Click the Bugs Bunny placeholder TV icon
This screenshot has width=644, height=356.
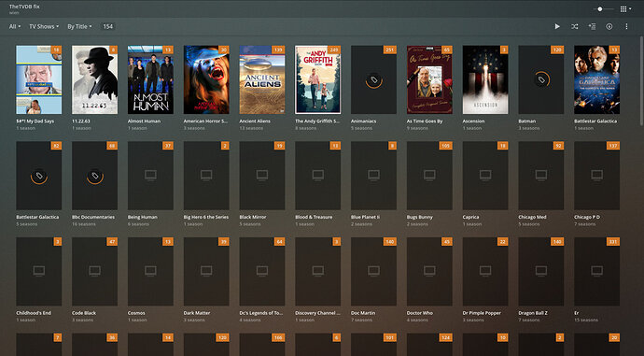pyautogui.click(x=429, y=175)
